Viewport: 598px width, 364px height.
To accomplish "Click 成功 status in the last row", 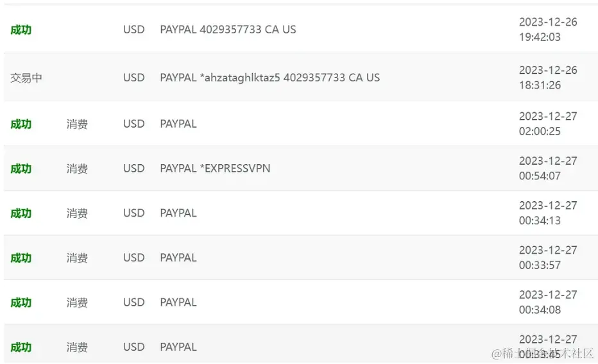I will [21, 347].
